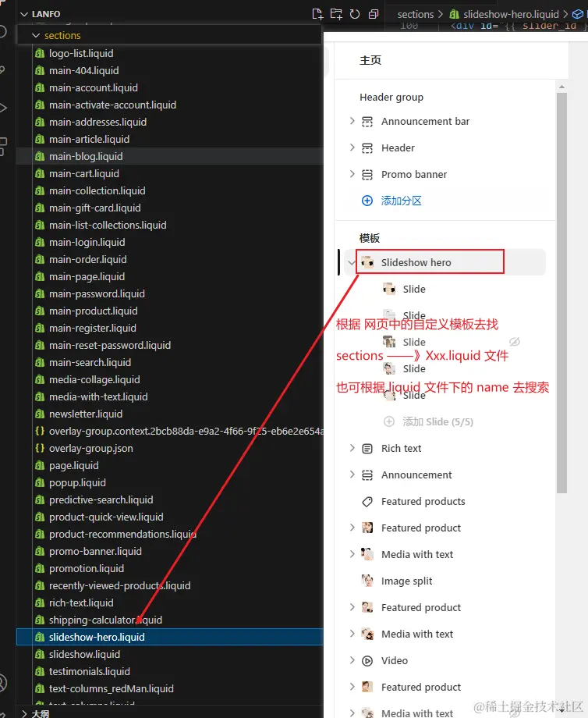Open promo-banner.liquid file
The height and width of the screenshot is (718, 588).
[x=95, y=551]
